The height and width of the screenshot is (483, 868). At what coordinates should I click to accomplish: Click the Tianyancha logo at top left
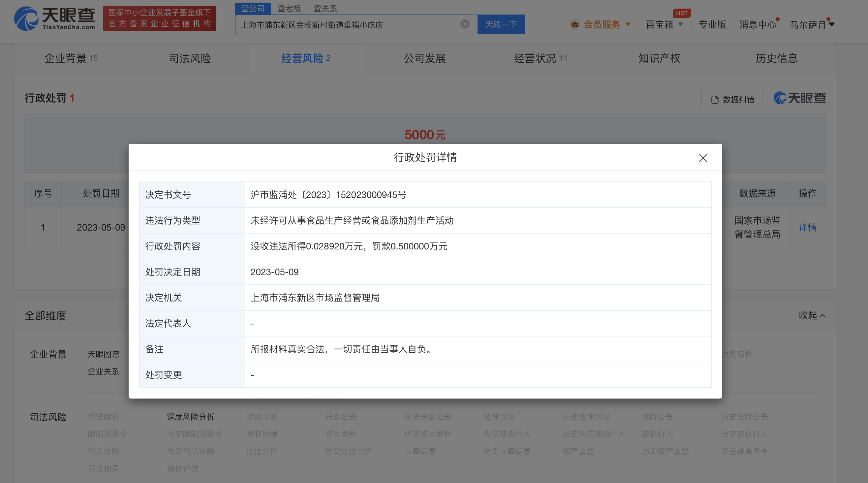click(54, 18)
